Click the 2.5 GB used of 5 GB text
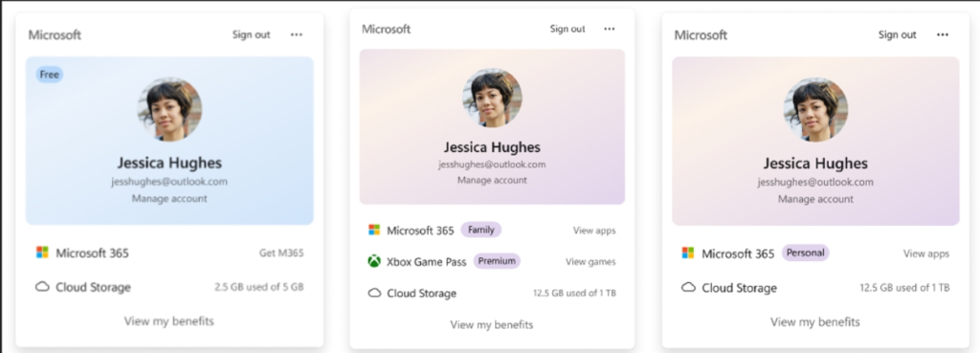 point(259,287)
